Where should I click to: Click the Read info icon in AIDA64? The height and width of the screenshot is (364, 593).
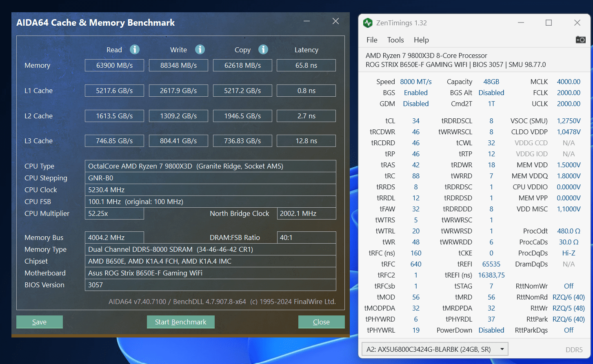(135, 49)
